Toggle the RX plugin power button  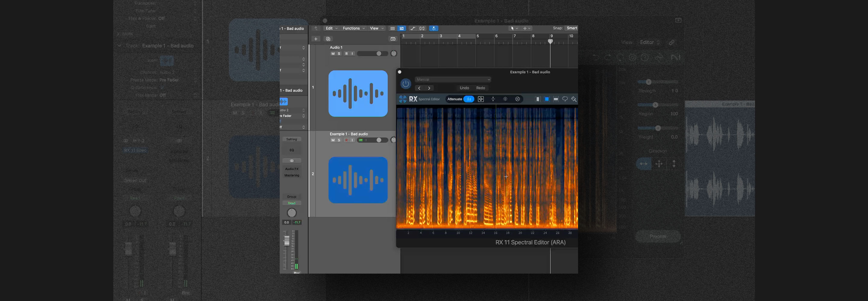406,83
